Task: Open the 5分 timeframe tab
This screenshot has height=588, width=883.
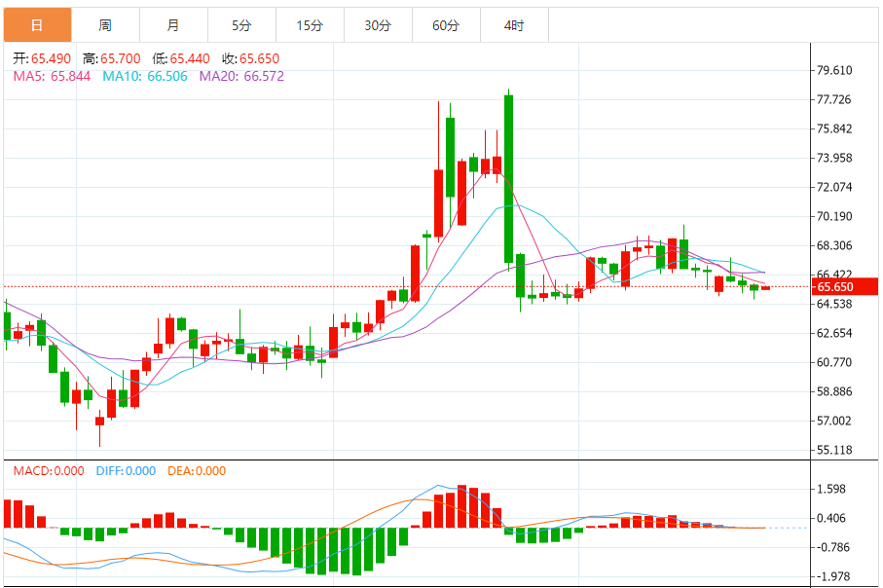Action: [241, 25]
